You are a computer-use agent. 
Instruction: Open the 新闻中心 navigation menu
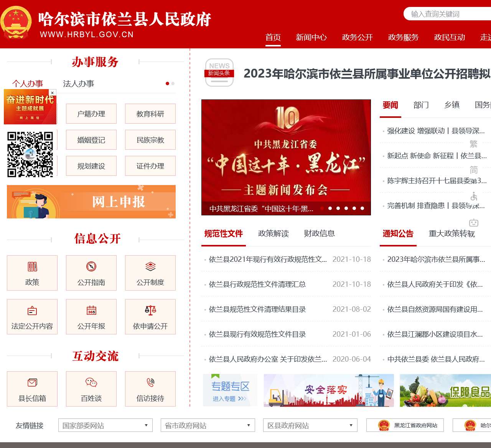pos(311,37)
